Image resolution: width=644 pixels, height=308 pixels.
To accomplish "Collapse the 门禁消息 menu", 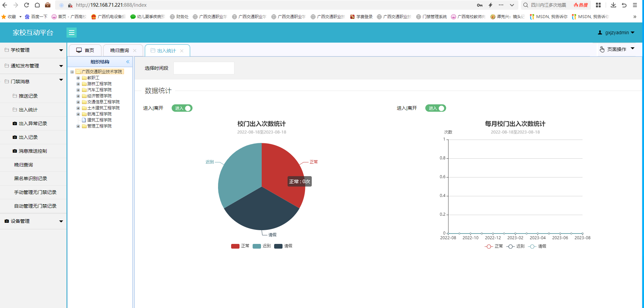I will click(x=33, y=82).
